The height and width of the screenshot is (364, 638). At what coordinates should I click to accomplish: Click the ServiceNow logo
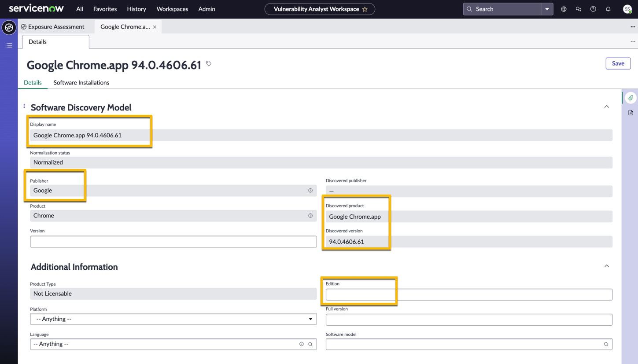[x=36, y=9]
